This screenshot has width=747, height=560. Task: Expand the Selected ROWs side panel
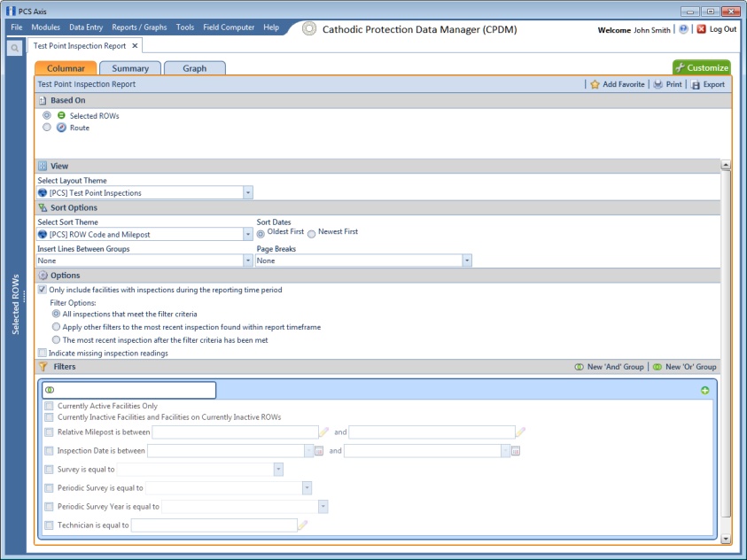(x=16, y=304)
